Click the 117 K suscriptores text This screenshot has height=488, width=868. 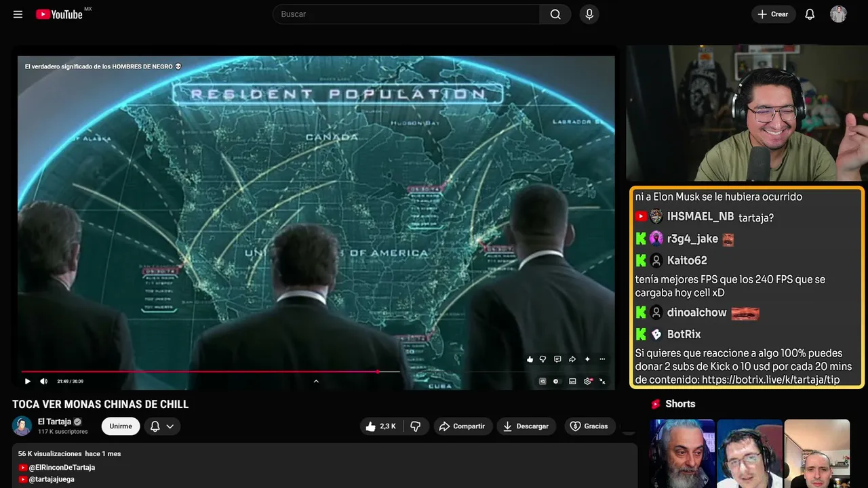63,432
